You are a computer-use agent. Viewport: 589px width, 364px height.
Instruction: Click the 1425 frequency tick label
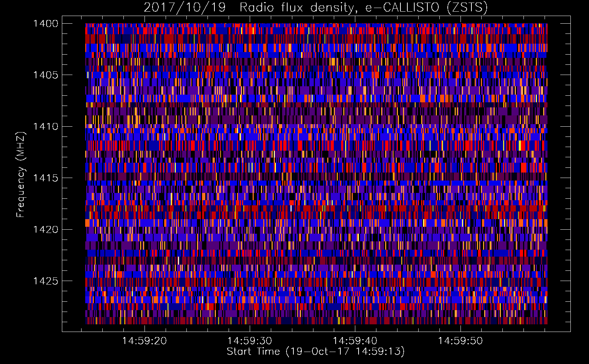point(46,281)
